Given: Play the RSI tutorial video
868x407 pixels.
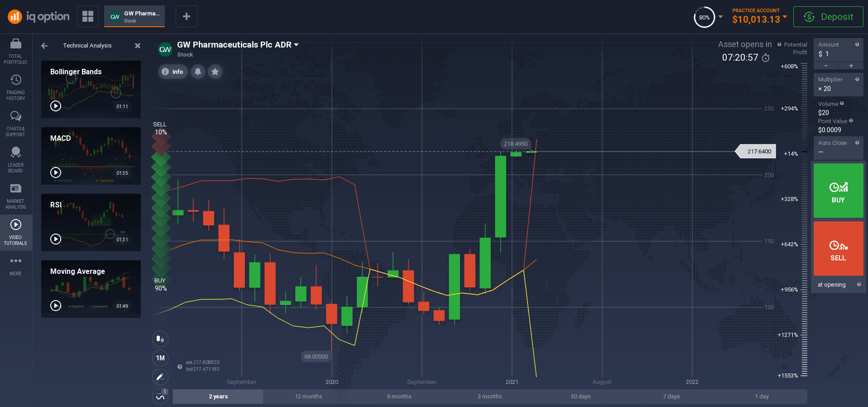Looking at the screenshot, I should click(x=56, y=239).
